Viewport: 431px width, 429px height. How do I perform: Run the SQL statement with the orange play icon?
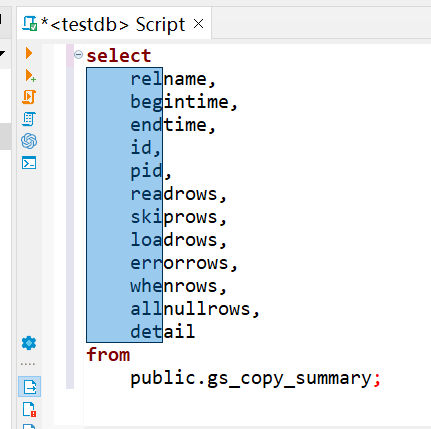(29, 53)
